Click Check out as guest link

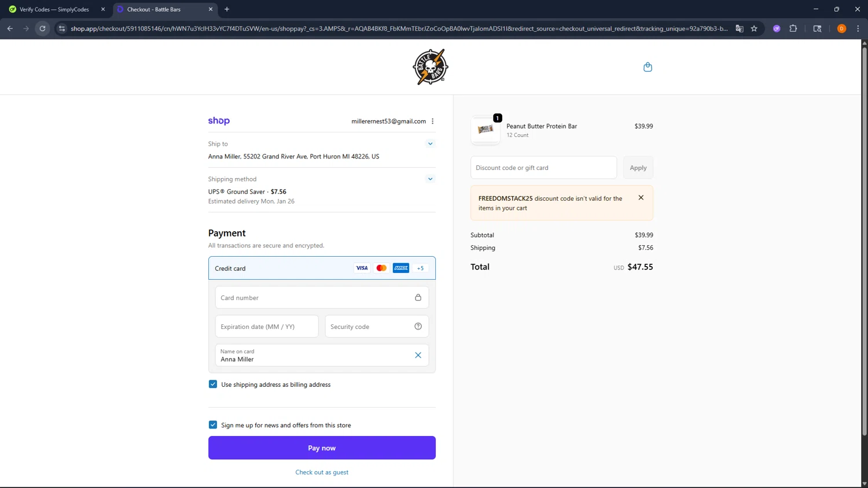pyautogui.click(x=322, y=472)
